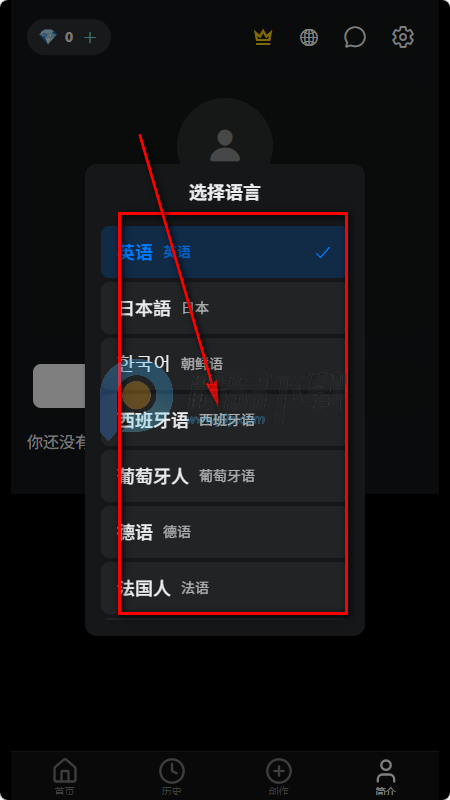Open the settings gear icon

coord(403,37)
